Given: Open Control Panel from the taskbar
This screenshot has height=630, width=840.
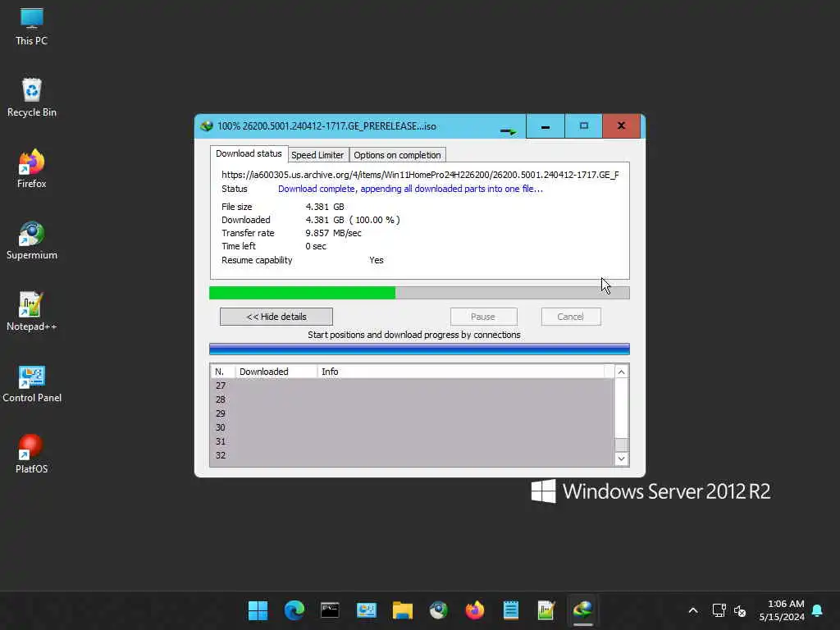Looking at the screenshot, I should (x=367, y=610).
